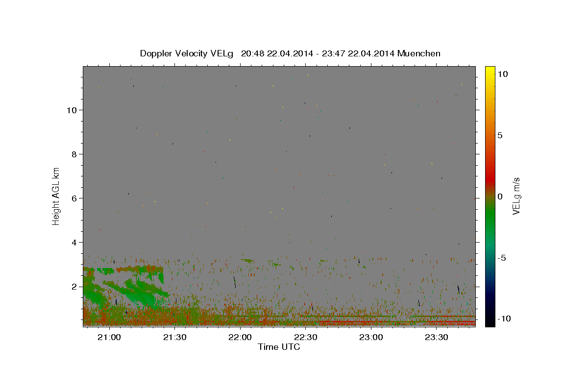Click the '22:30' time tick label
Viewport: 588px width, 392px height.
click(306, 338)
